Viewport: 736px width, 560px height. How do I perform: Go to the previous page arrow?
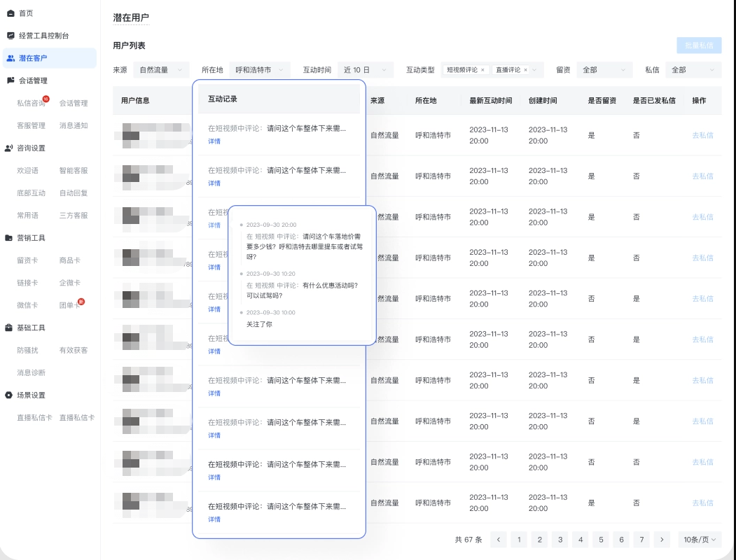[x=499, y=540]
